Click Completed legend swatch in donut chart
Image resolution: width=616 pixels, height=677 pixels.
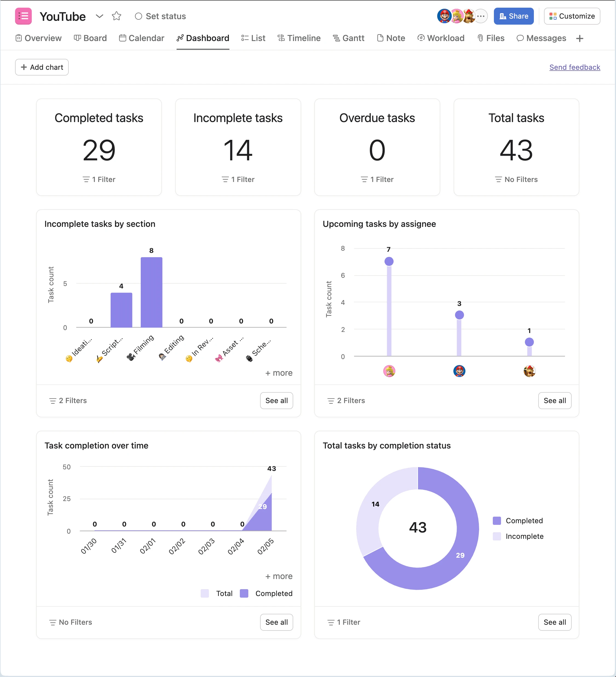[x=497, y=521]
